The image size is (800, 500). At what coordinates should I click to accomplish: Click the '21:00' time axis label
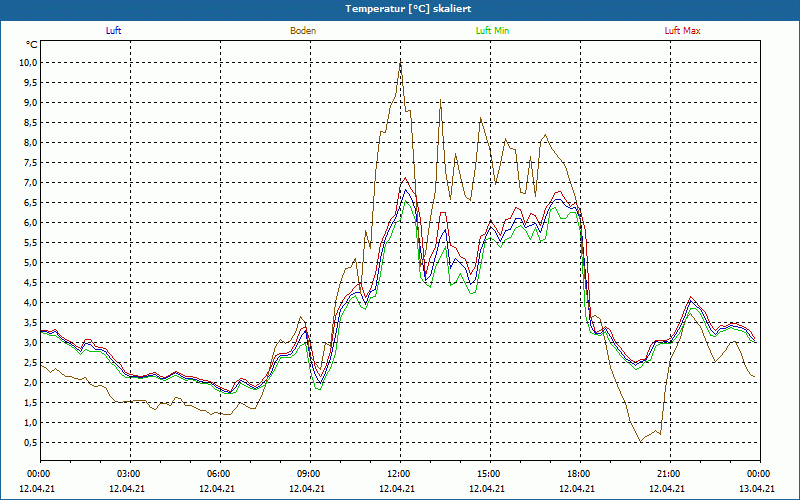pos(670,474)
